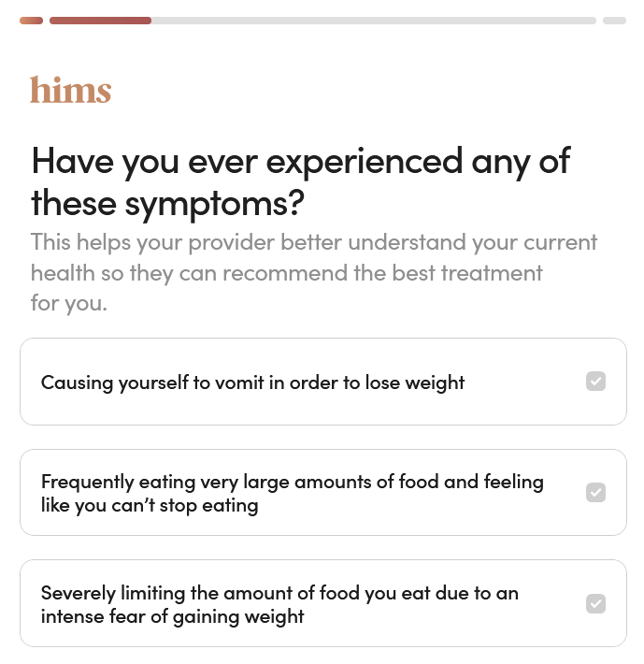The image size is (644, 664).
Task: Click the "for you." subtitle text
Action: (x=68, y=304)
